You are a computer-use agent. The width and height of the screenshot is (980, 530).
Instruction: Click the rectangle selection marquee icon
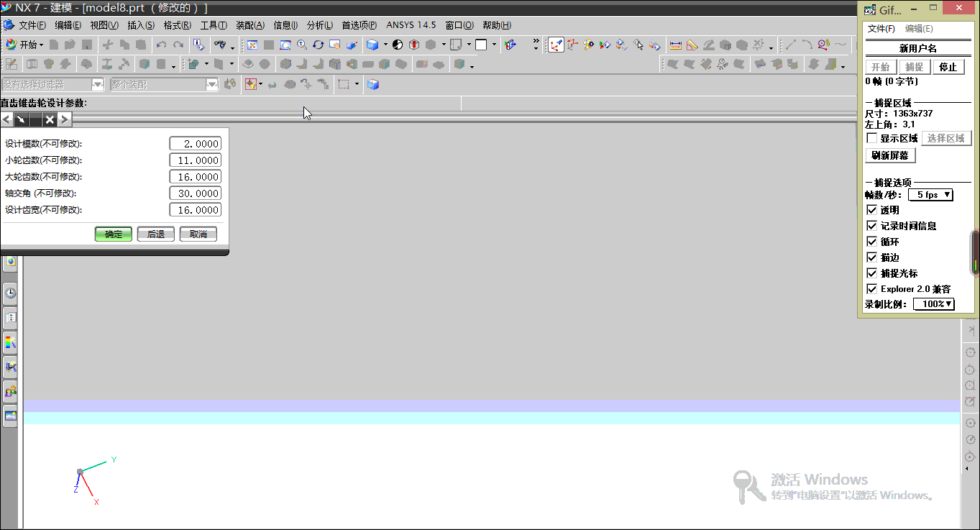coord(344,84)
